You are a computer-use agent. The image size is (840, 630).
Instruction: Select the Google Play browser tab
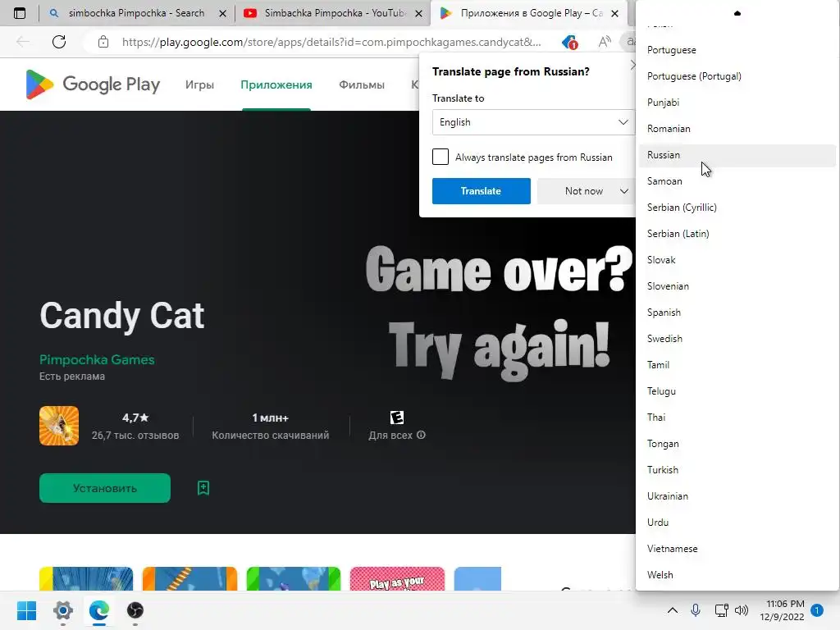[x=531, y=13]
